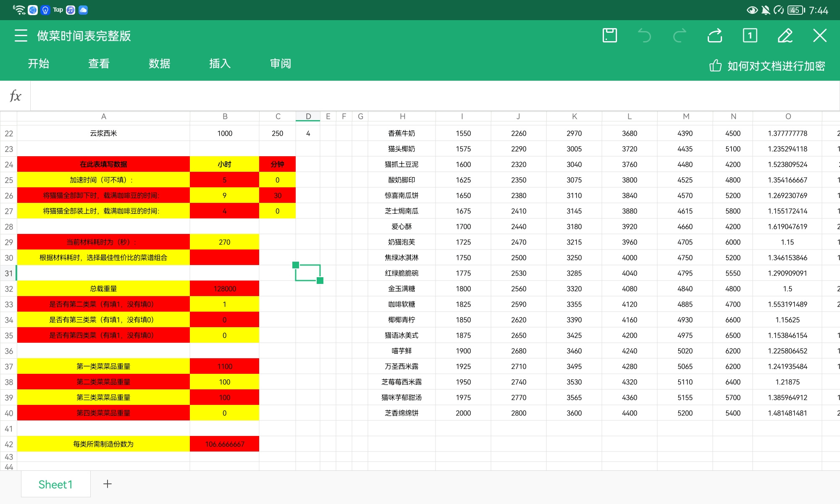Image resolution: width=840 pixels, height=504 pixels.
Task: Select cell 总载重量
Action: tap(103, 289)
